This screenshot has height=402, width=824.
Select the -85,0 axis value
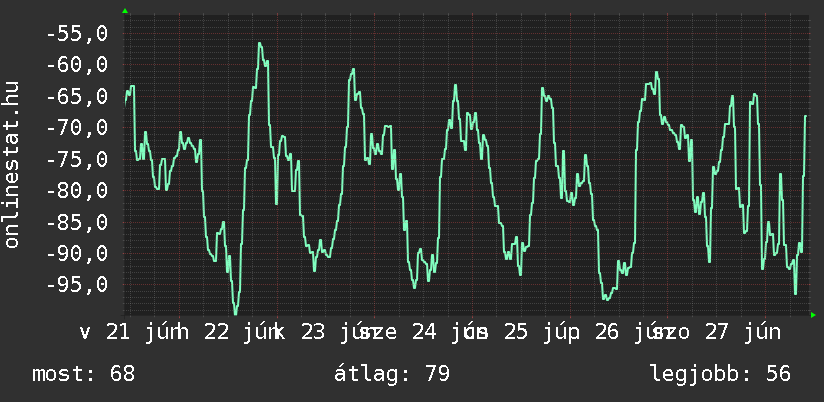tap(77, 222)
